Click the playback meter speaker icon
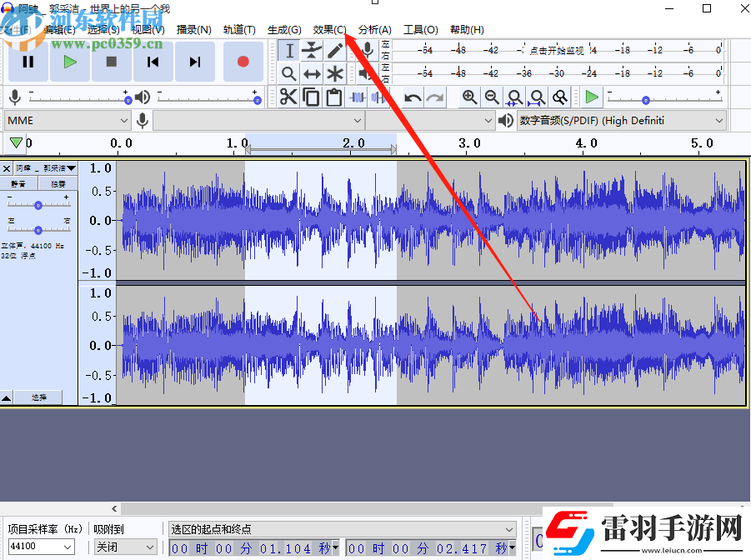 click(x=366, y=73)
